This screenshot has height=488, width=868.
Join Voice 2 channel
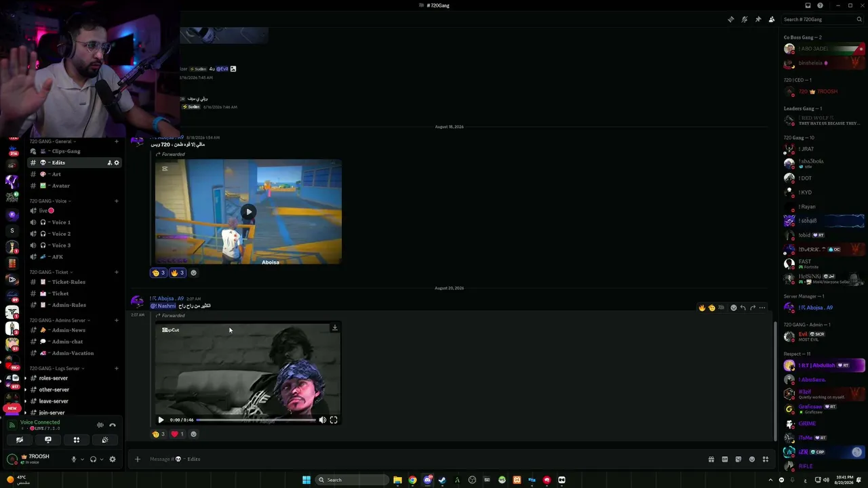pyautogui.click(x=75, y=234)
